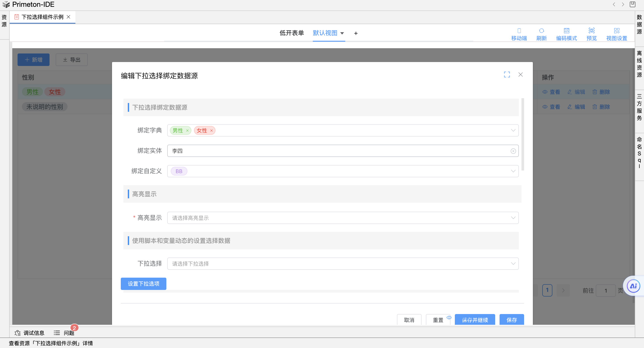Screen dimensions: 644x348
Task: Click the dialog vertical scrollbar
Action: [523, 135]
